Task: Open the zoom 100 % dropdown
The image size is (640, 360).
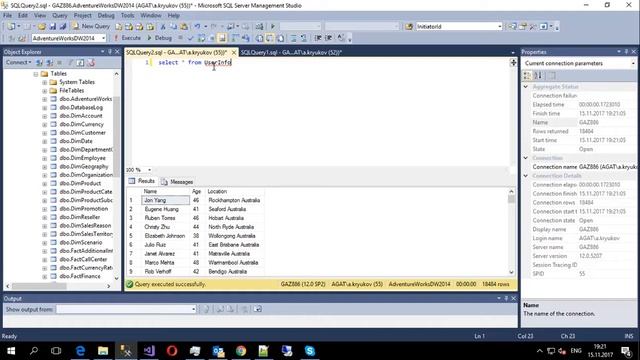Action: click(149, 170)
